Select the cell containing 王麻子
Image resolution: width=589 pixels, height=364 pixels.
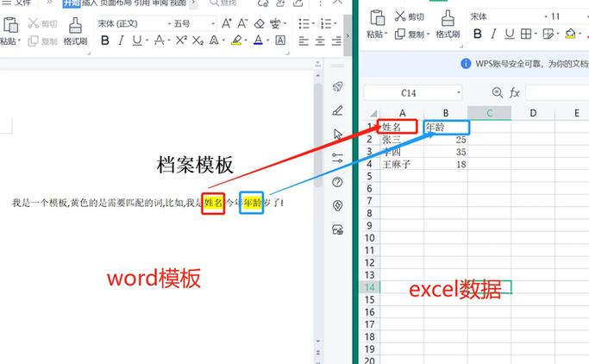402,164
